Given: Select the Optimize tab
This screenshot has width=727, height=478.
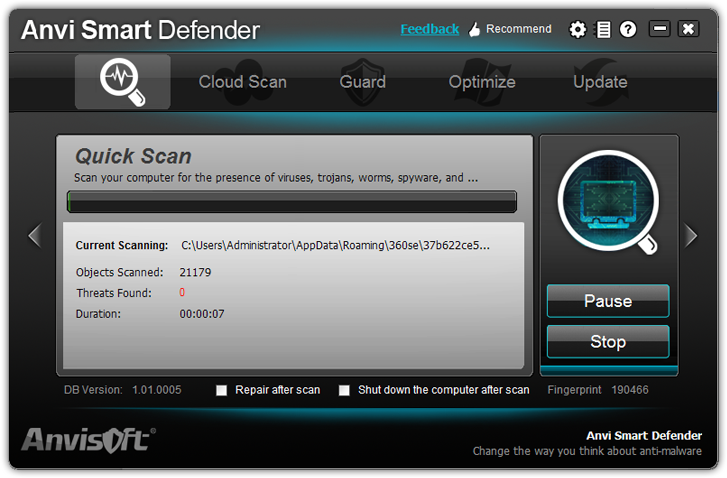Looking at the screenshot, I should (481, 82).
